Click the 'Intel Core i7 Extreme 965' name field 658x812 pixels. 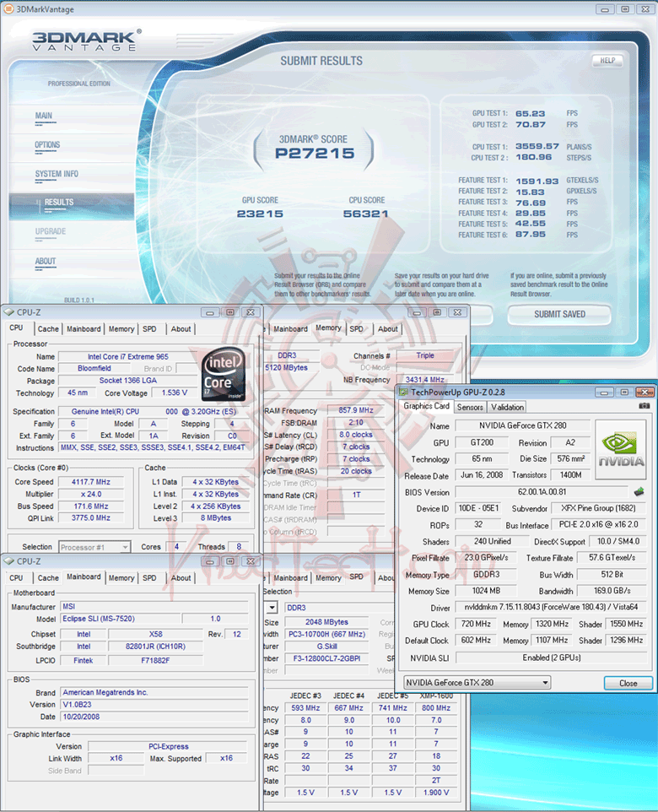pos(128,356)
